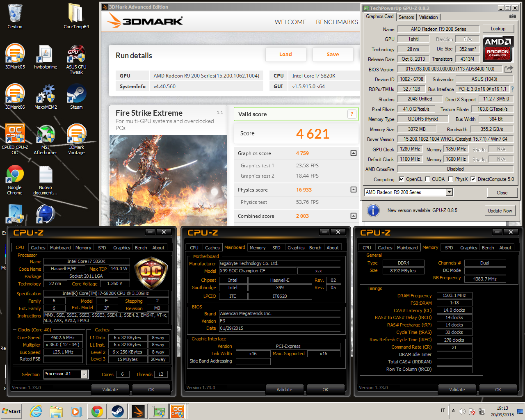Open Google Chrome desktop shortcut
The width and height of the screenshot is (525, 420).
tap(15, 180)
